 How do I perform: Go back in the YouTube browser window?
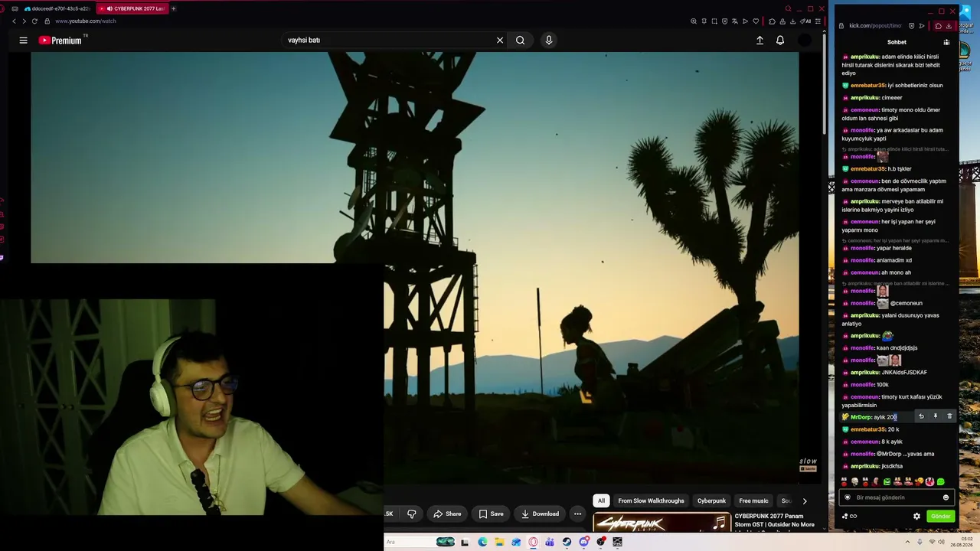[x=14, y=21]
